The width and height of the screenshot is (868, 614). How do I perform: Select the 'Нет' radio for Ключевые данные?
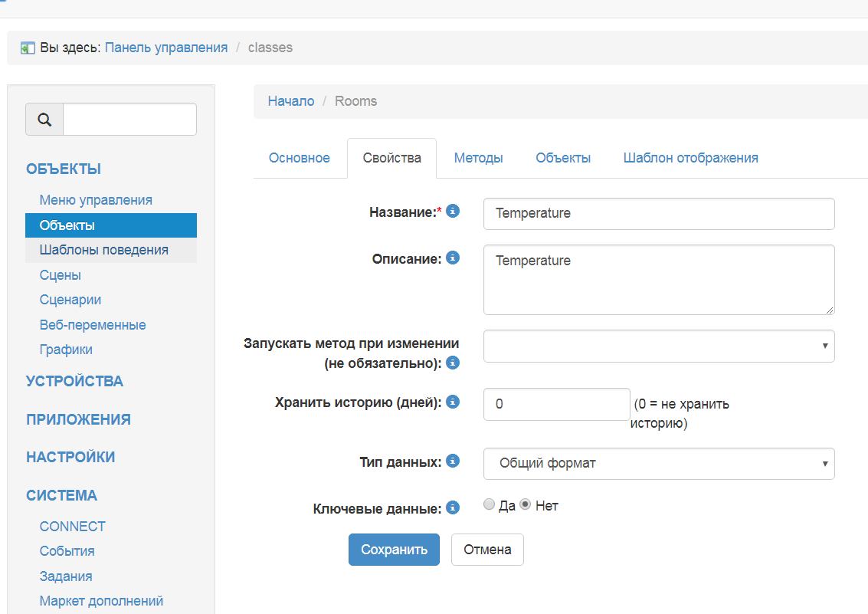coord(525,504)
